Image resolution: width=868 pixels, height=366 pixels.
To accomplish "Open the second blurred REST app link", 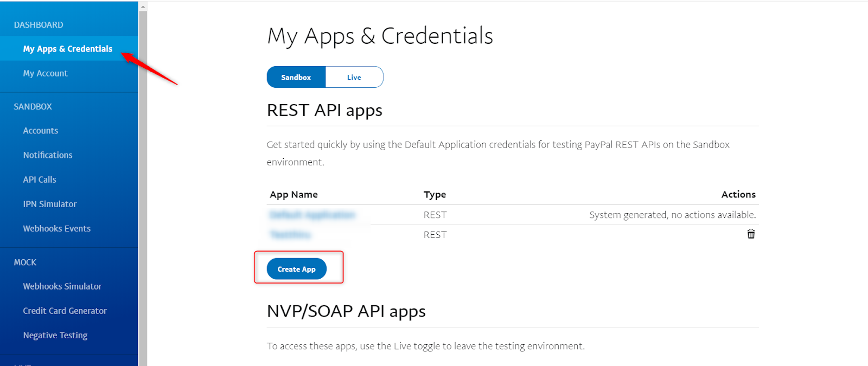I will click(290, 235).
